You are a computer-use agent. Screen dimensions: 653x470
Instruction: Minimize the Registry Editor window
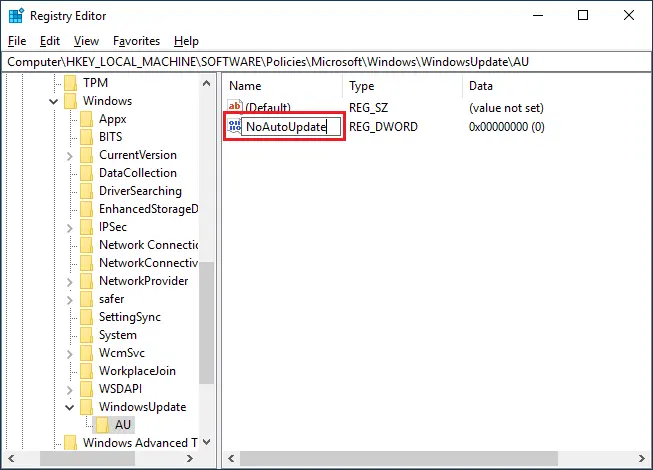coord(538,15)
